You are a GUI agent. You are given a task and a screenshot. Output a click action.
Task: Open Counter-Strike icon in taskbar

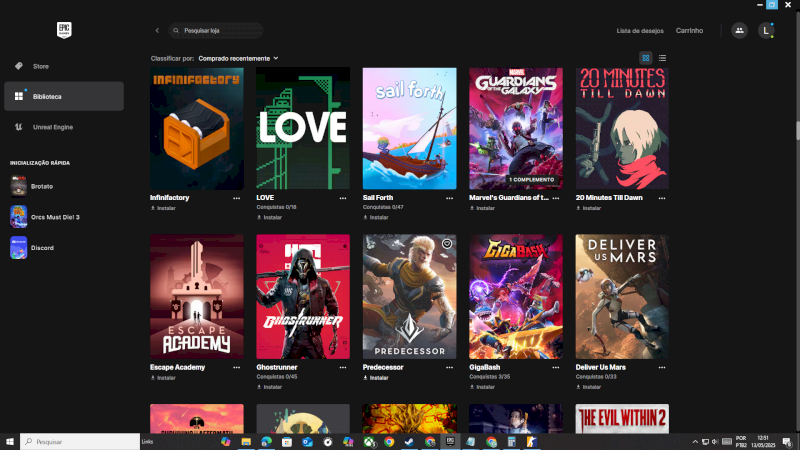click(532, 442)
